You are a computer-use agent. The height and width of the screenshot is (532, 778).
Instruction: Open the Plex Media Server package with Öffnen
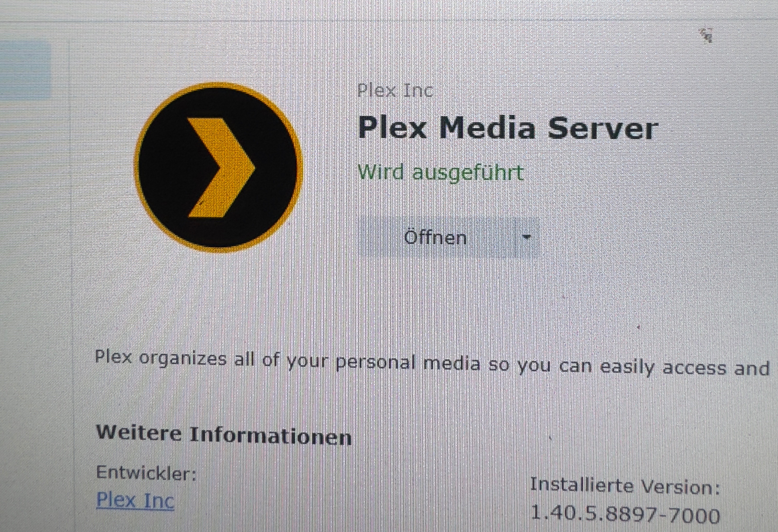pos(435,238)
